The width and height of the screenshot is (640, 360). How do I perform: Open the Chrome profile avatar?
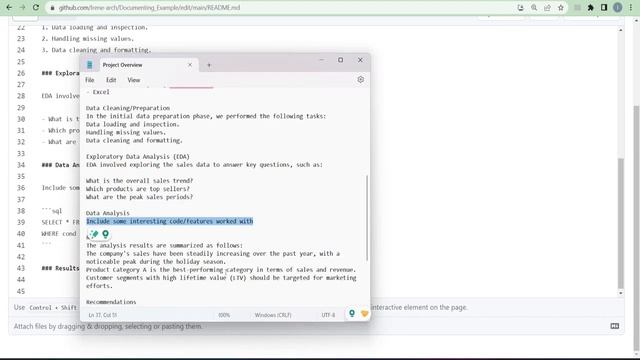[x=618, y=8]
